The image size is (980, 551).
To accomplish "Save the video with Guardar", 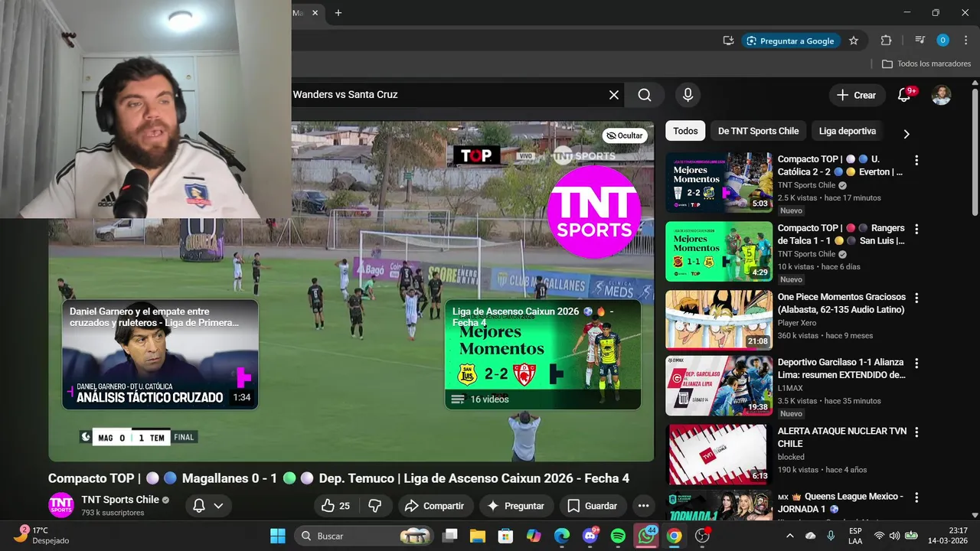I will click(593, 506).
